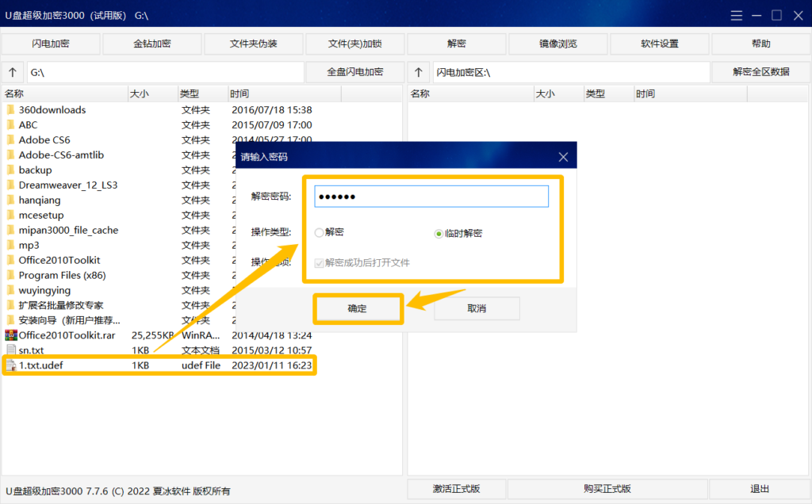Select the 25,255KB size cell
Viewport: 812px width, 504px height.
click(153, 335)
